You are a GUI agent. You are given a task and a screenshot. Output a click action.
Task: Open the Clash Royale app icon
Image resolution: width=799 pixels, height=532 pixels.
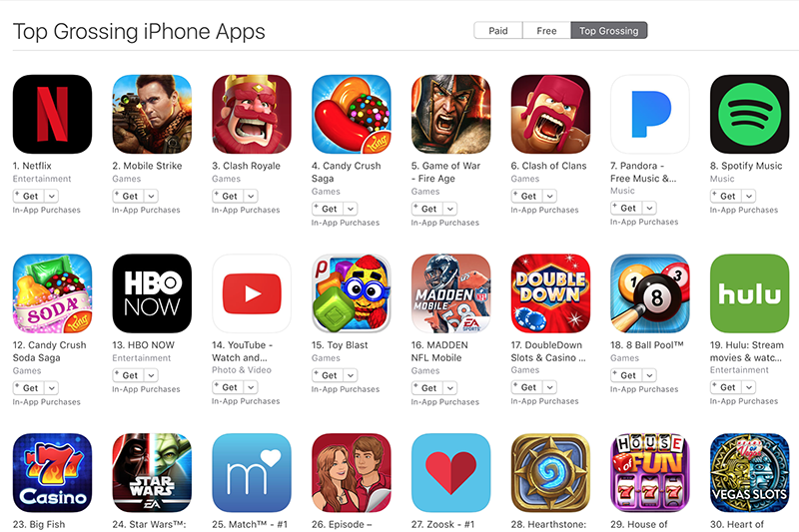tap(252, 114)
